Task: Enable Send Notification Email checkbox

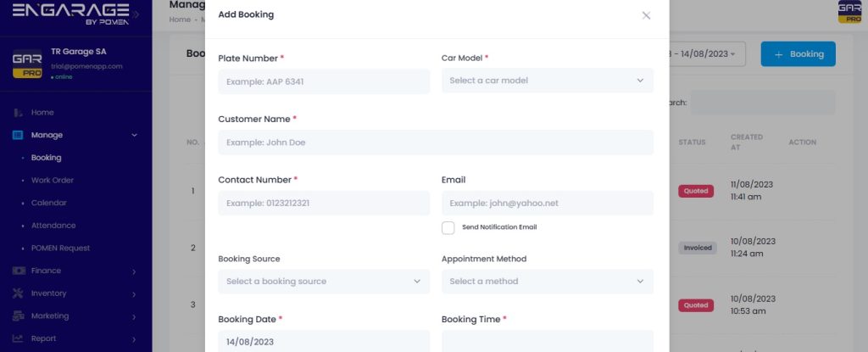Action: point(448,227)
